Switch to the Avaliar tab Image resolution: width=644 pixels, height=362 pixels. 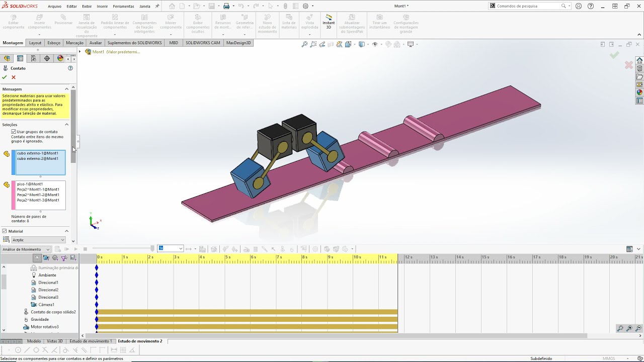96,43
